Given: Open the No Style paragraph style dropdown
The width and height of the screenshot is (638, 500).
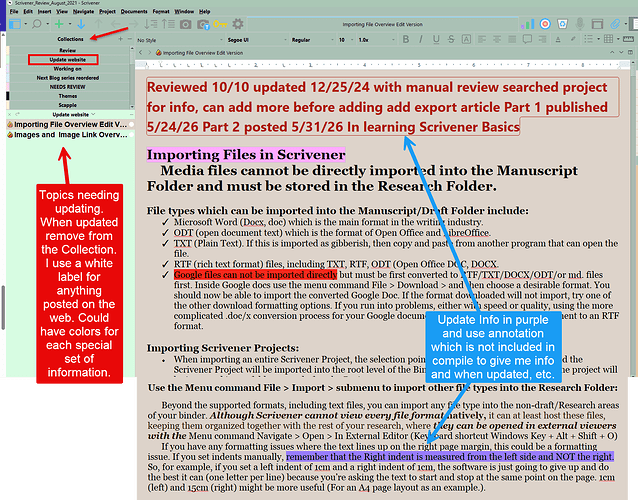Looking at the screenshot, I should (x=180, y=40).
